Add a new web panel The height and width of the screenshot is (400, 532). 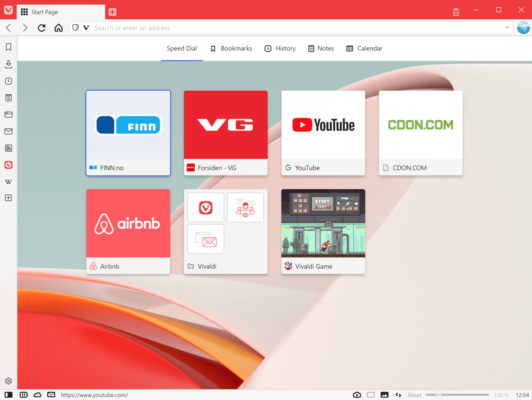(x=9, y=198)
